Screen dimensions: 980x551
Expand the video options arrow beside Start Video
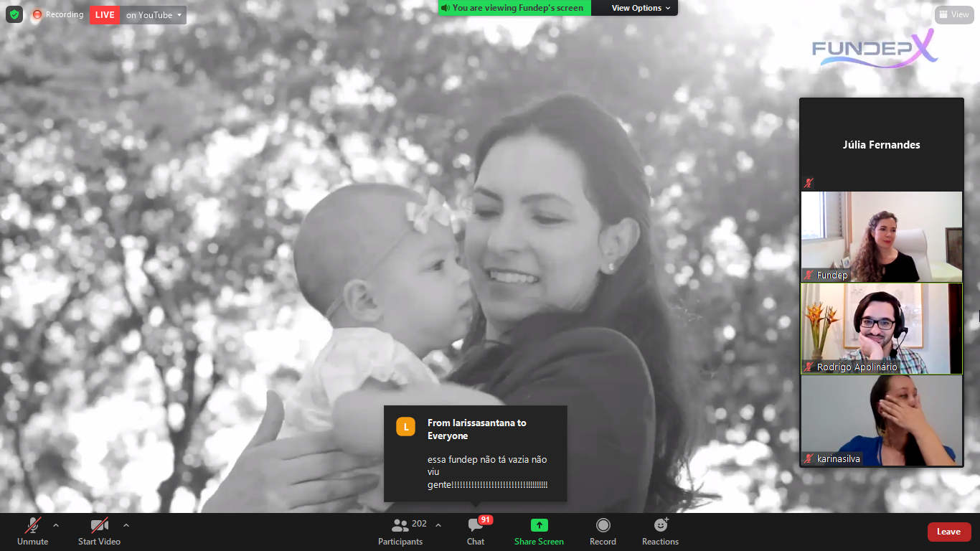[x=126, y=524]
